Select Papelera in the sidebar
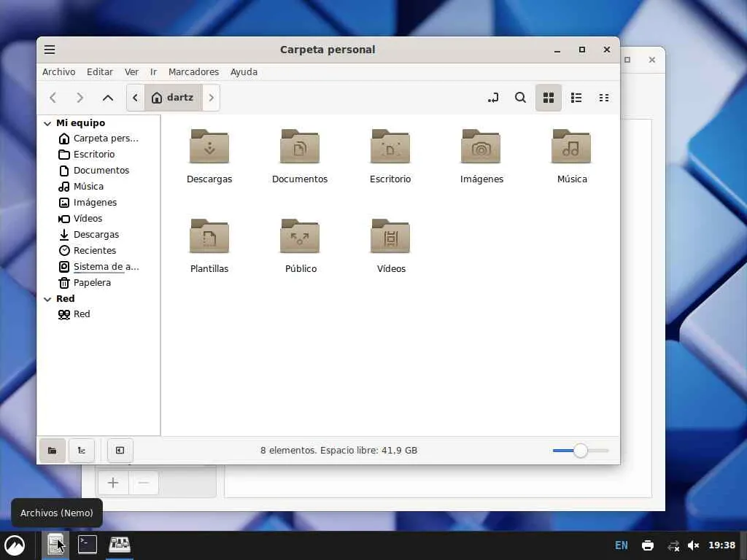This screenshot has width=747, height=560. pyautogui.click(x=92, y=283)
